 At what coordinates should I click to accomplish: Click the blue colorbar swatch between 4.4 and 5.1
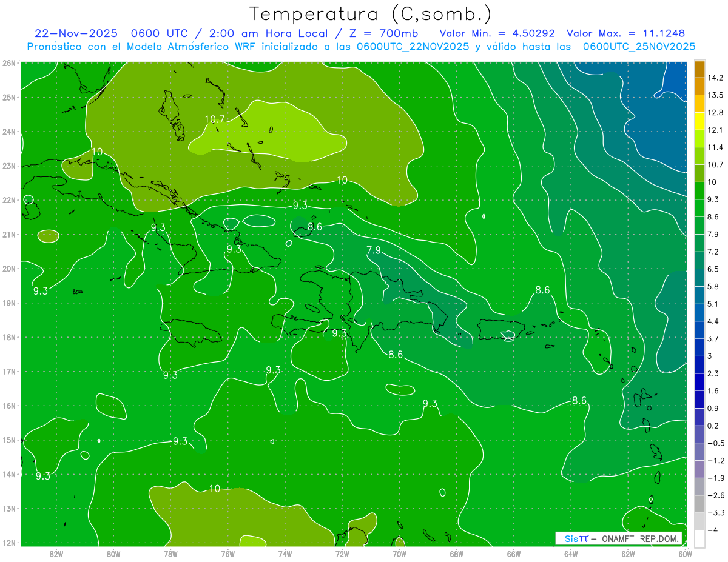tap(699, 312)
